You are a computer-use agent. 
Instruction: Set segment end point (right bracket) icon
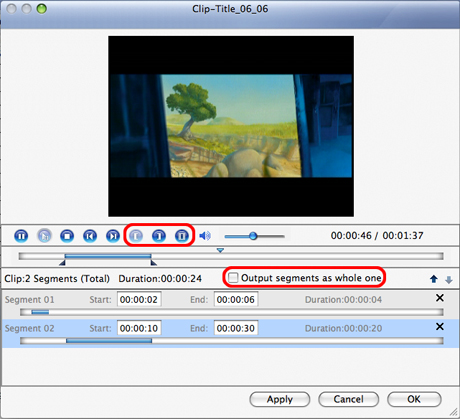[159, 236]
